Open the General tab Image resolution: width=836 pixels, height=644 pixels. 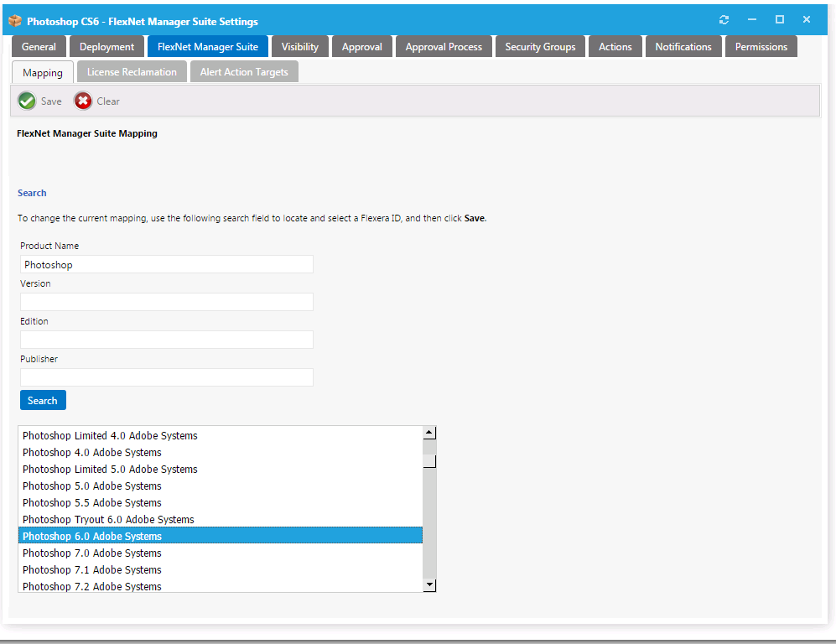tap(39, 47)
